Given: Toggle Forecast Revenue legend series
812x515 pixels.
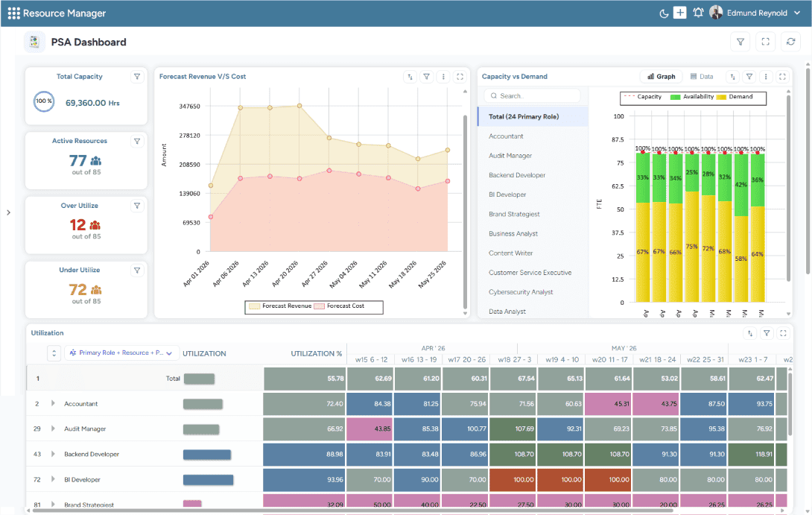Looking at the screenshot, I should (x=280, y=306).
